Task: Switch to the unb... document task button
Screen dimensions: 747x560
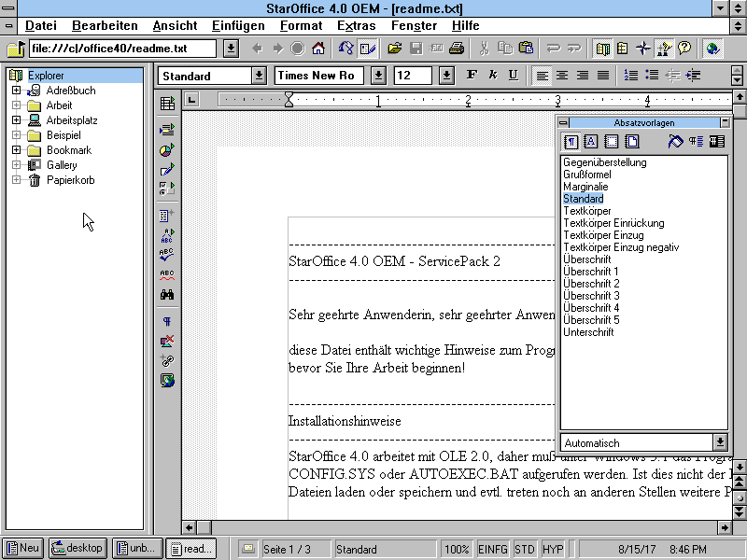Action: pos(137,549)
